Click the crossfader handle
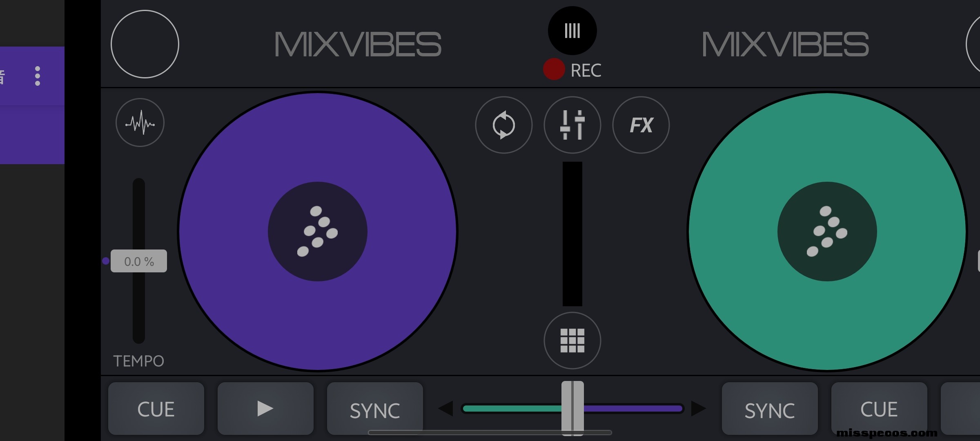 tap(572, 408)
